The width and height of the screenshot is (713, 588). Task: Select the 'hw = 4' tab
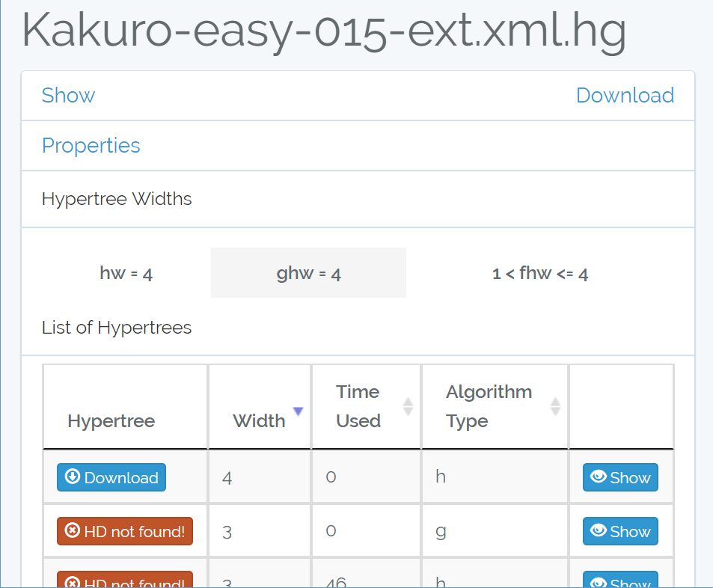click(x=126, y=273)
